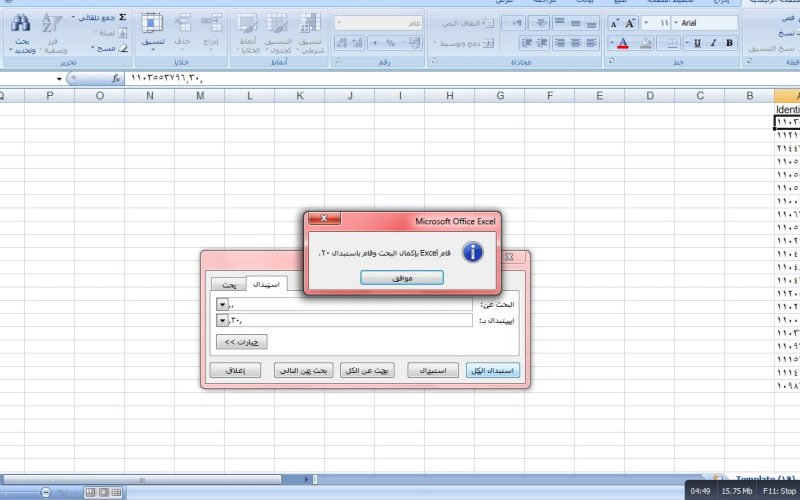The height and width of the screenshot is (500, 800).
Task: Click the fx insert function button
Action: tap(116, 79)
